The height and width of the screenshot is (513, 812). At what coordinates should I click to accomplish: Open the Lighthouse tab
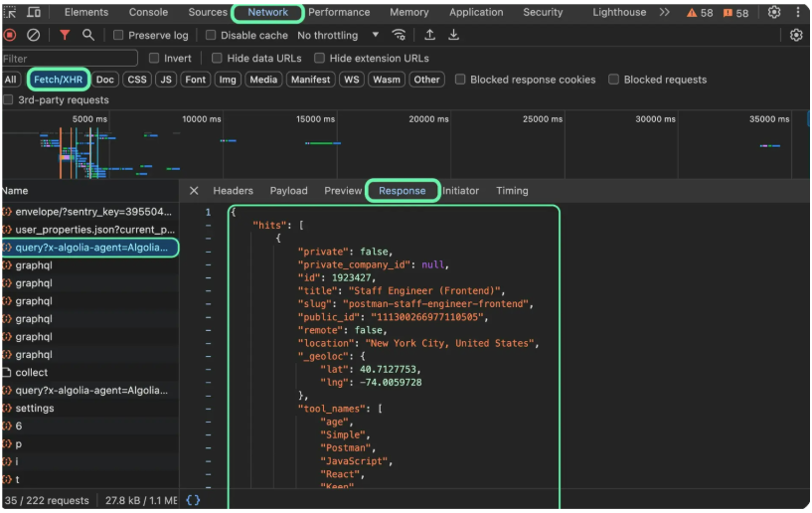619,12
